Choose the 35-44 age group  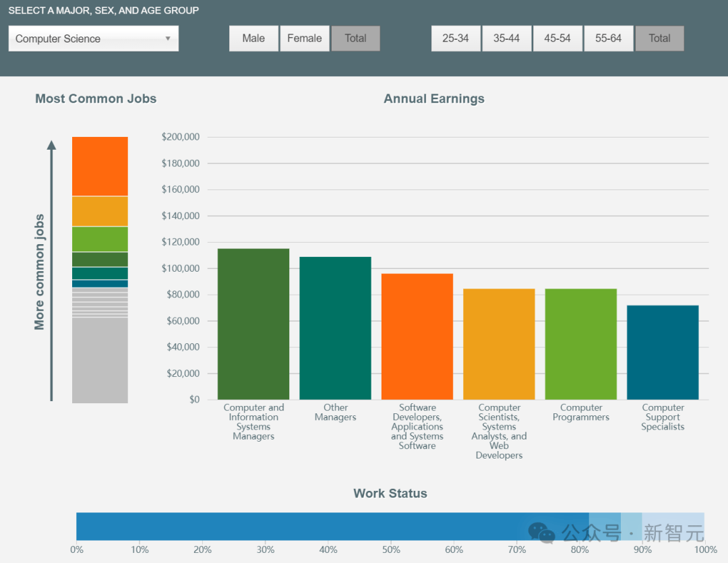506,38
